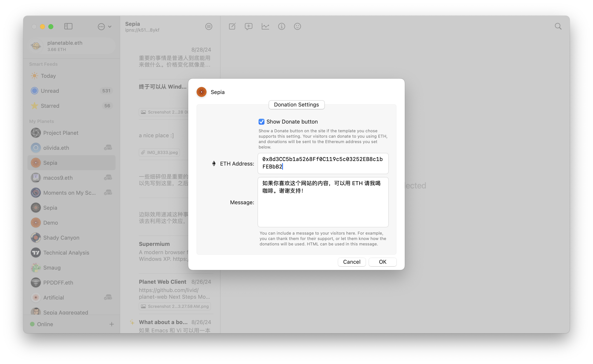Click the emoji/reaction icon

(x=297, y=27)
